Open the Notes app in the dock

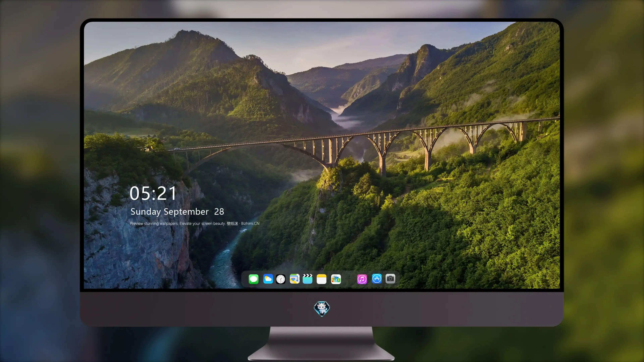[x=321, y=279]
